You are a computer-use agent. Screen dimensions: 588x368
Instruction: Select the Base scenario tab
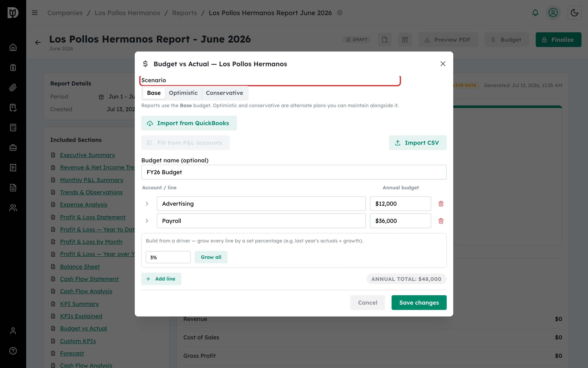[x=154, y=93]
